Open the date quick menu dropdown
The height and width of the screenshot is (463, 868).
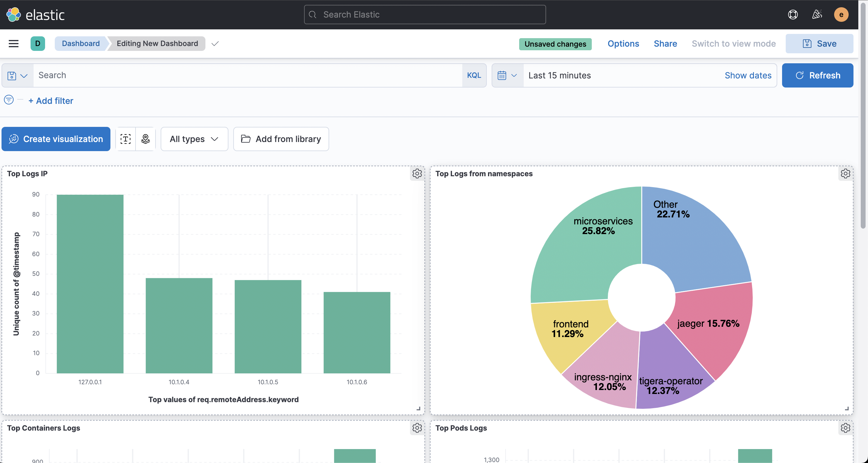coord(507,75)
